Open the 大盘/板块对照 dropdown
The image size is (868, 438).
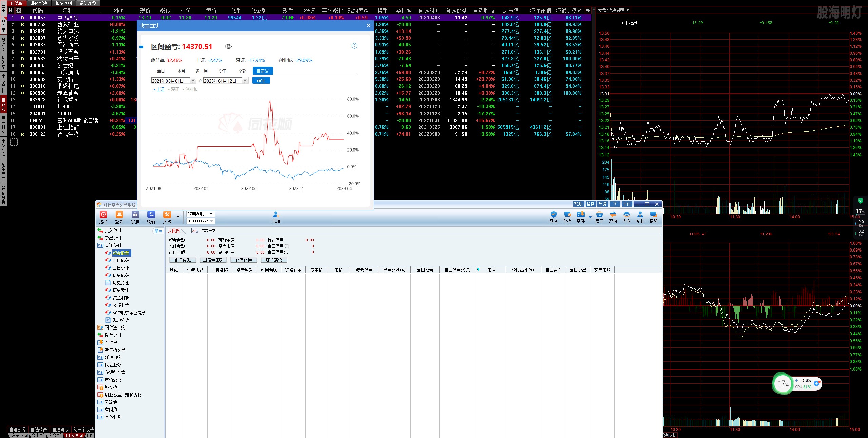[613, 11]
